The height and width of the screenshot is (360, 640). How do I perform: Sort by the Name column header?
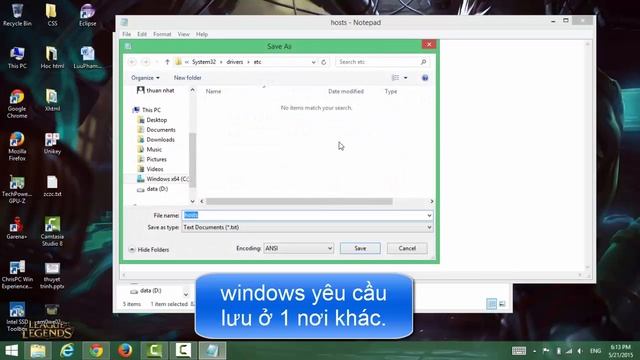tap(213, 91)
